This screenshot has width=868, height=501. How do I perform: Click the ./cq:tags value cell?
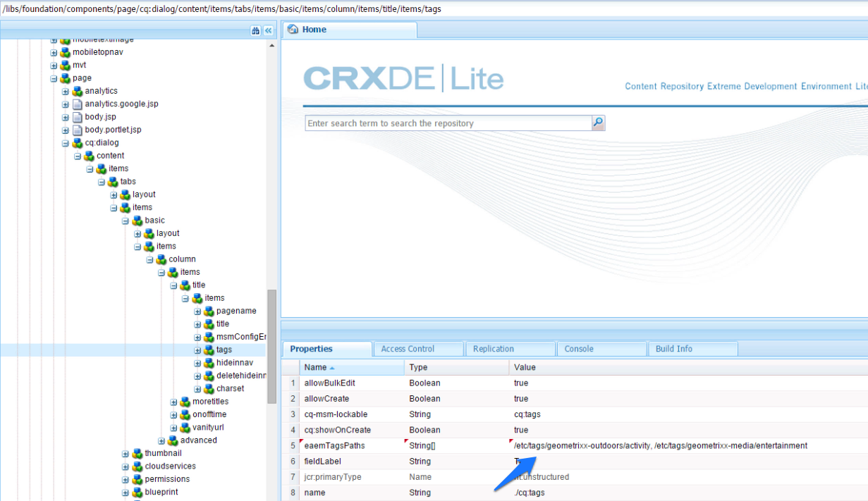click(688, 493)
